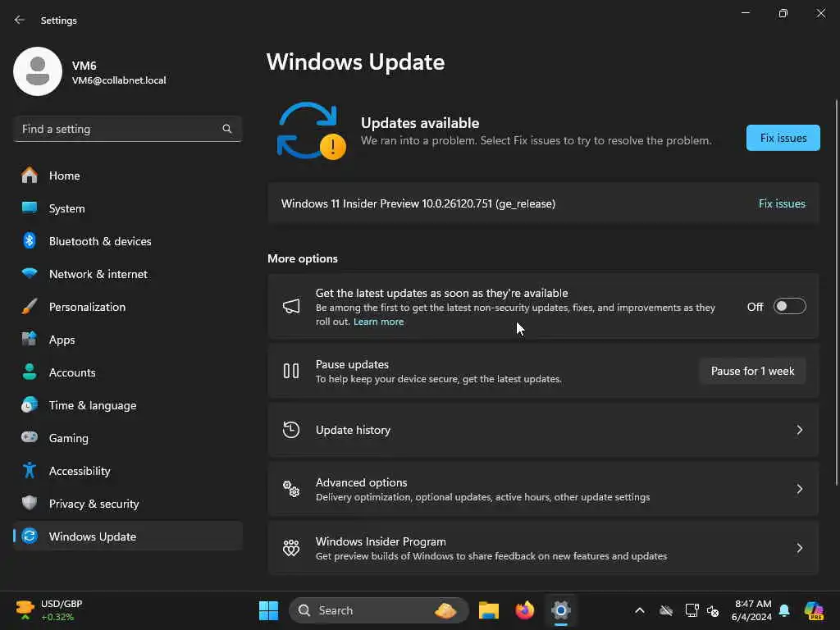This screenshot has height=630, width=840.
Task: Expand Advanced options chevron
Action: (799, 489)
